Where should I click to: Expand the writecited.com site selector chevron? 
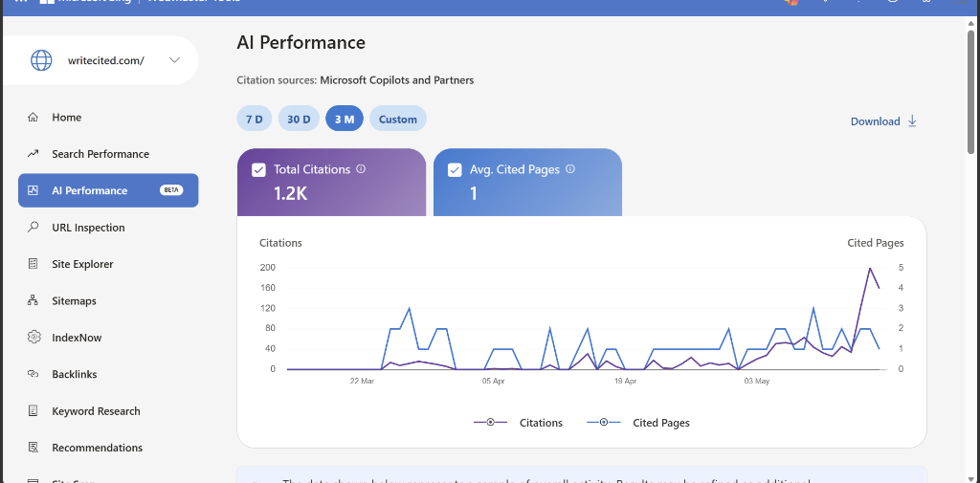pyautogui.click(x=175, y=60)
